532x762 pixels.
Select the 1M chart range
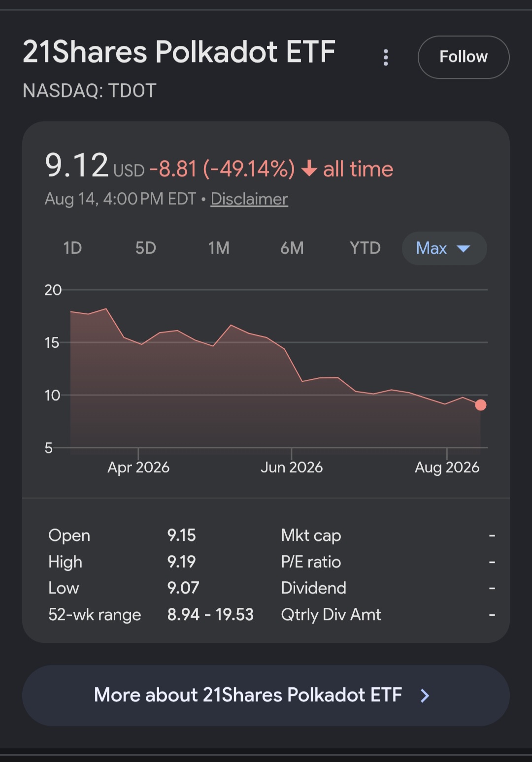coord(219,248)
